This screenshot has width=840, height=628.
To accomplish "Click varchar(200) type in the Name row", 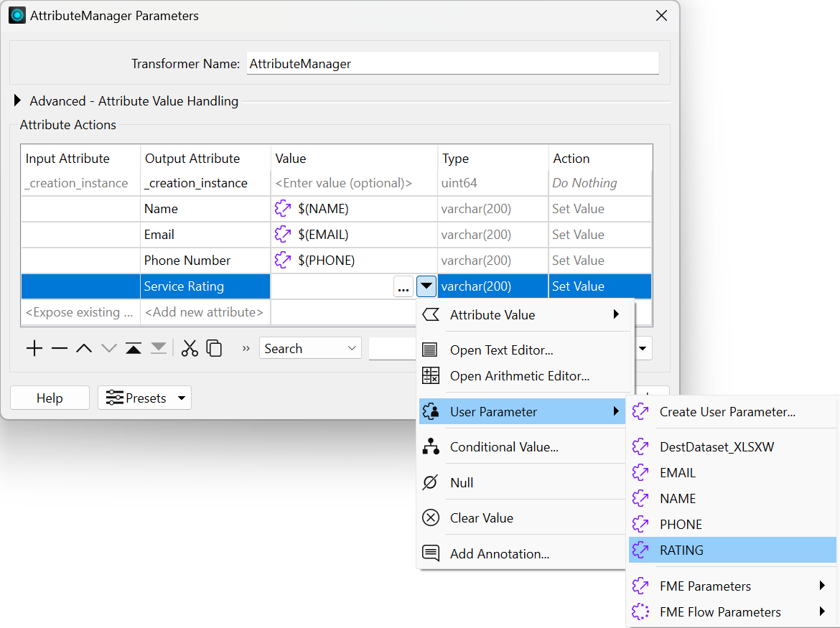I will [x=493, y=209].
